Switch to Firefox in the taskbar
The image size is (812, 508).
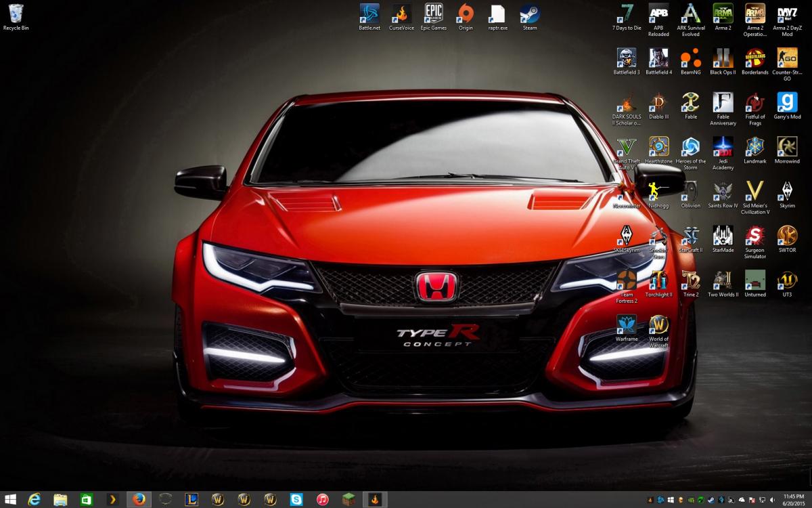coord(139,499)
